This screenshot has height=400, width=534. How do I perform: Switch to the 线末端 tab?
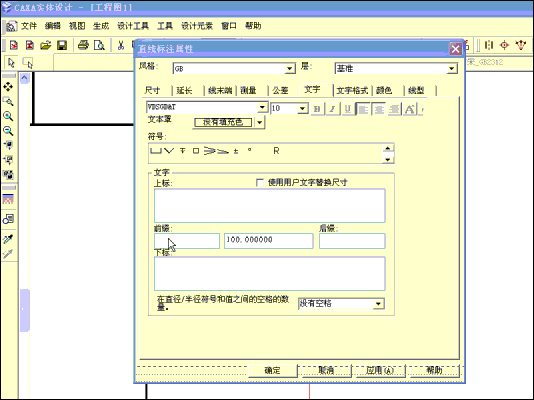coord(220,90)
